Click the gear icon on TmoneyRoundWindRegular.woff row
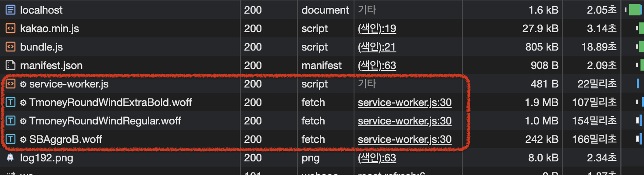644x175 pixels. (24, 121)
